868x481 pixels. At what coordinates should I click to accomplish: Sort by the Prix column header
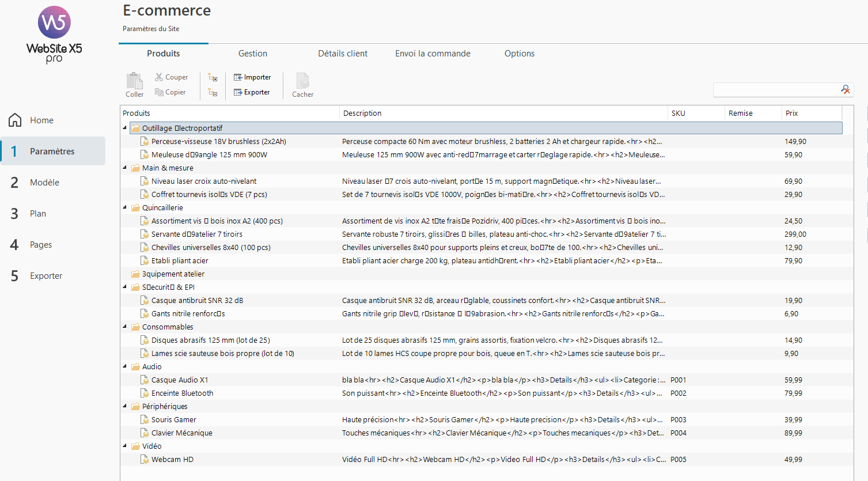click(792, 113)
